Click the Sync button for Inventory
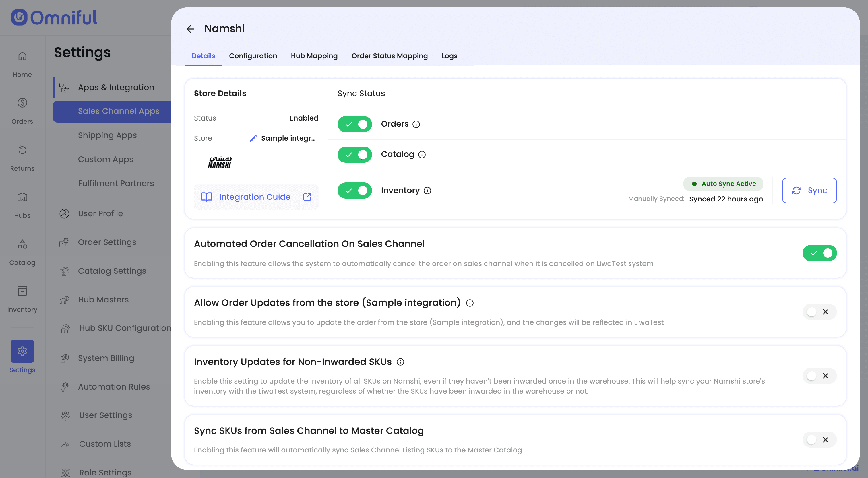The width and height of the screenshot is (868, 478). coord(809,191)
